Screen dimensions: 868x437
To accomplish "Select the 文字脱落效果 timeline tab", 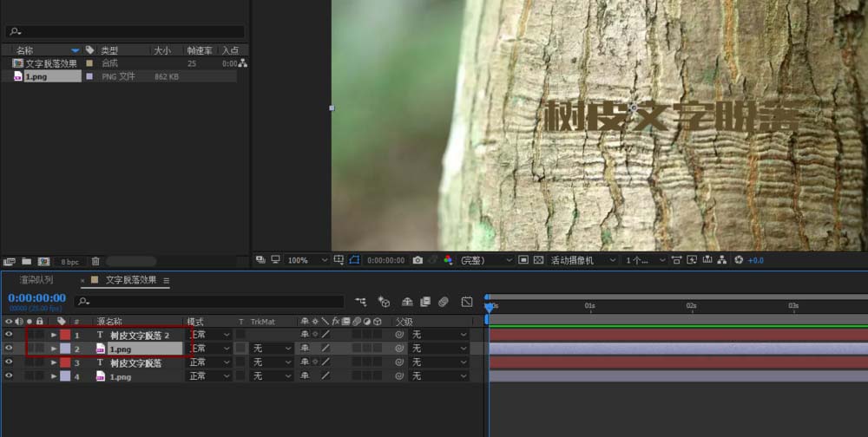I will click(131, 280).
